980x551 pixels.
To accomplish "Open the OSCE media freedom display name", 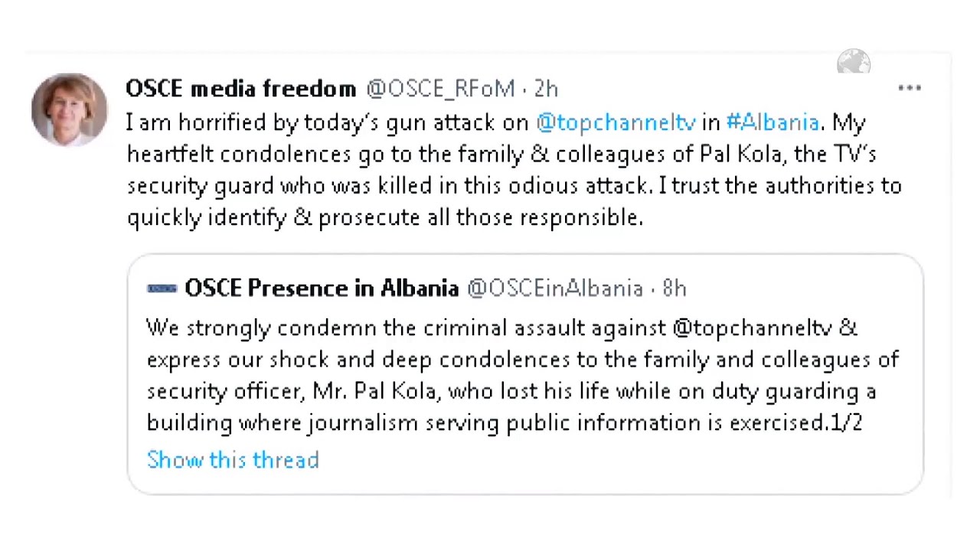I will (240, 89).
